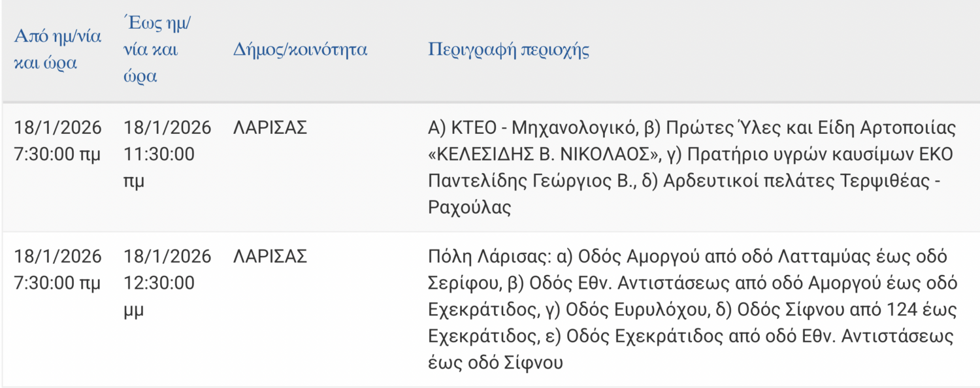The image size is (980, 388).
Task: Click the 11:30:00 πμ end time cell
Action: tap(159, 168)
